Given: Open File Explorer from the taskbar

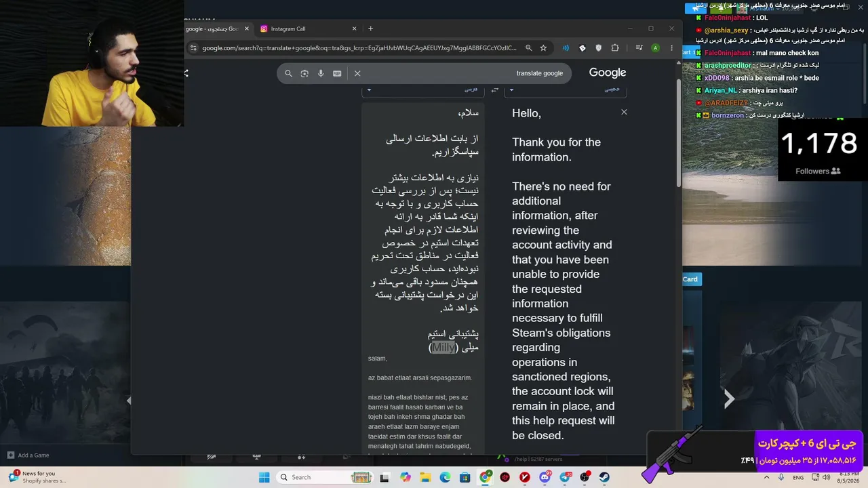Looking at the screenshot, I should click(425, 477).
